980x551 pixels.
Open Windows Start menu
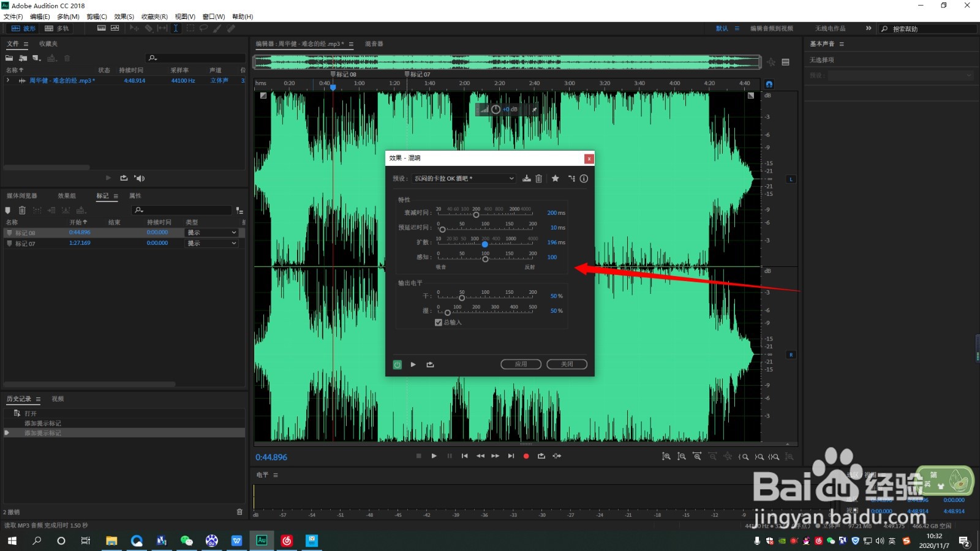tap(12, 541)
